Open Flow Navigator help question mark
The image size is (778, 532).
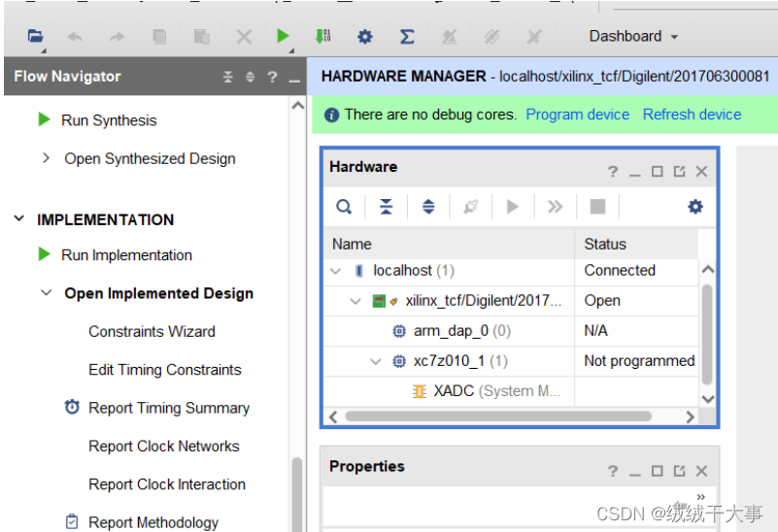[x=272, y=77]
